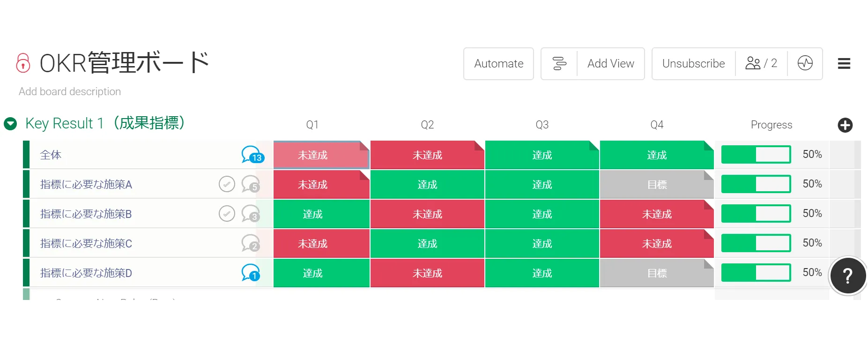Open Q4 目標 status cell for 施策A
This screenshot has height=337, width=868.
656,185
